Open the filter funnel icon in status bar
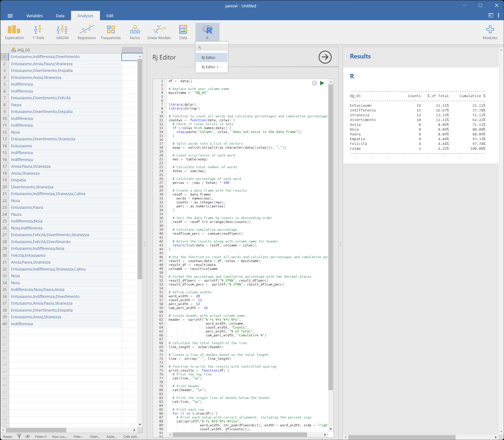The width and height of the screenshot is (504, 440). [x=19, y=436]
